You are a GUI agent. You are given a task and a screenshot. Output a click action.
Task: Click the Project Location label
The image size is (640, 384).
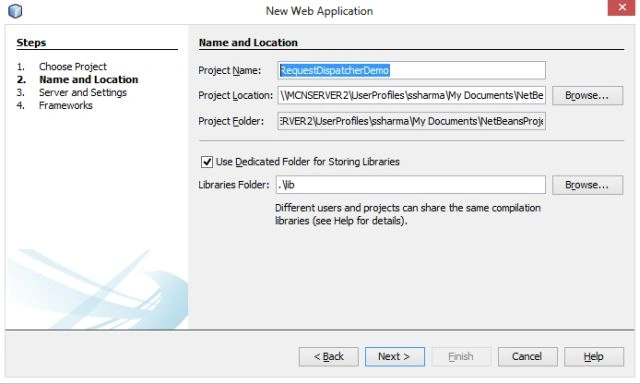pos(236,95)
